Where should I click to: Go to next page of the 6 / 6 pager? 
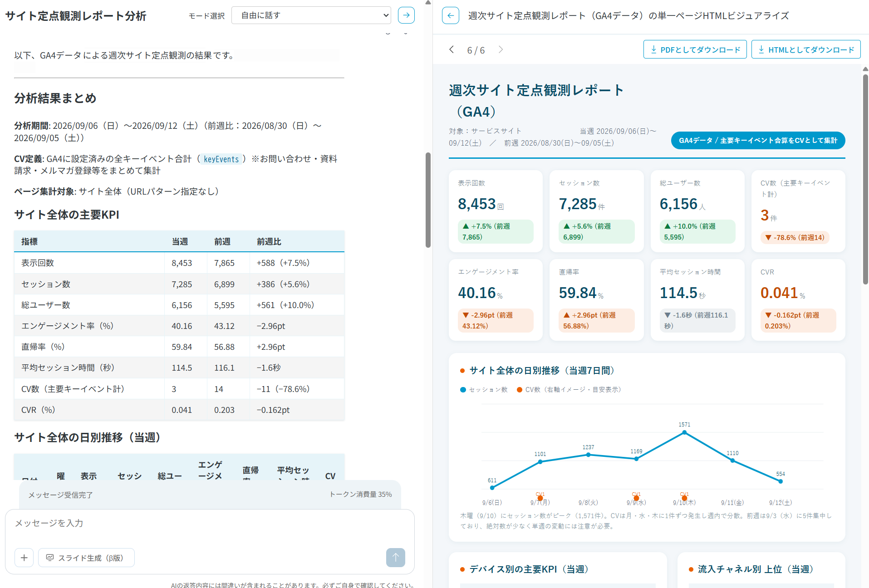[x=501, y=49]
